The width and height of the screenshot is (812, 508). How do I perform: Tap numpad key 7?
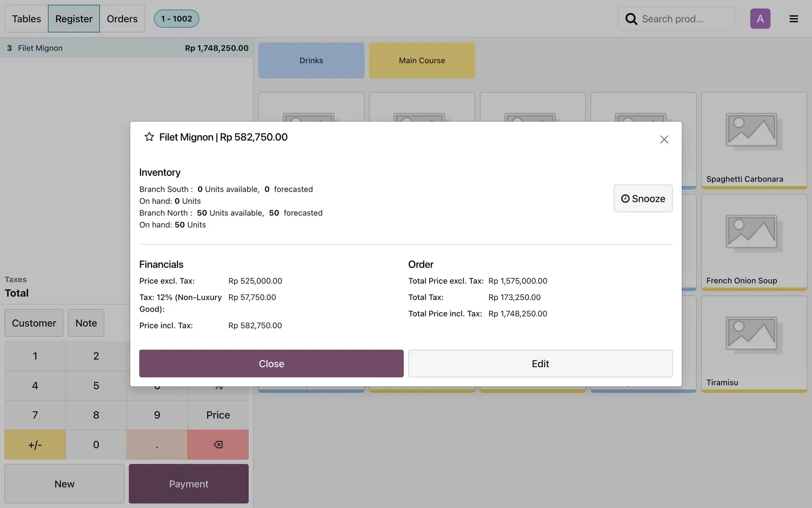coord(35,415)
